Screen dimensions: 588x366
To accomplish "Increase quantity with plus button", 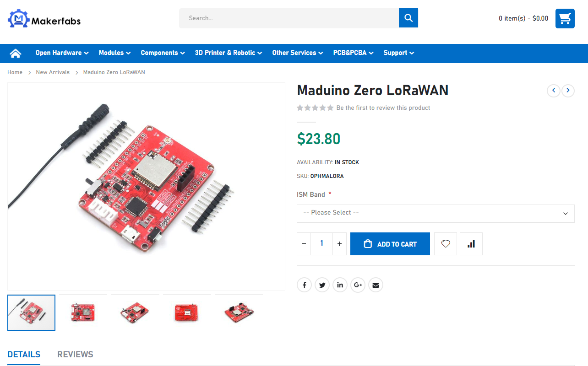I will point(339,244).
